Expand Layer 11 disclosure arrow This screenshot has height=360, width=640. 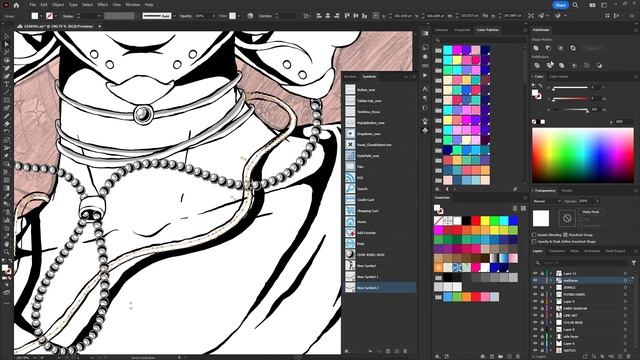[x=551, y=273]
